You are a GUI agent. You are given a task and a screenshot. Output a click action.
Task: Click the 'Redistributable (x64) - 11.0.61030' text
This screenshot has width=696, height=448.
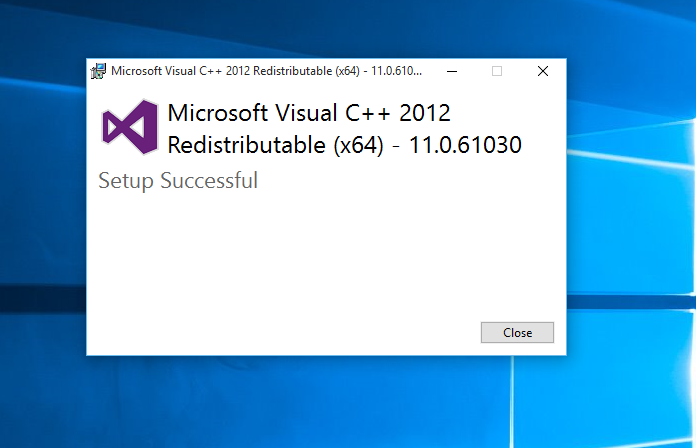tap(344, 145)
